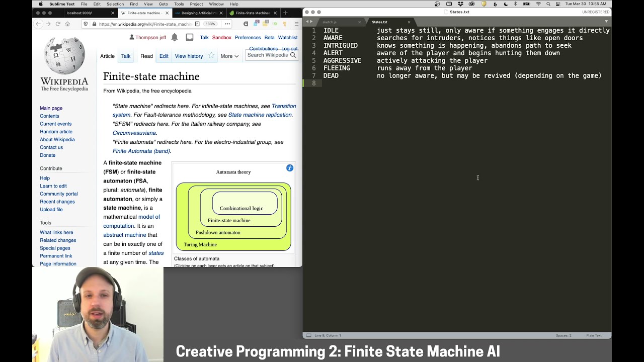Open the Random article sidebar link
Viewport: 644px width, 362px height.
(x=56, y=132)
